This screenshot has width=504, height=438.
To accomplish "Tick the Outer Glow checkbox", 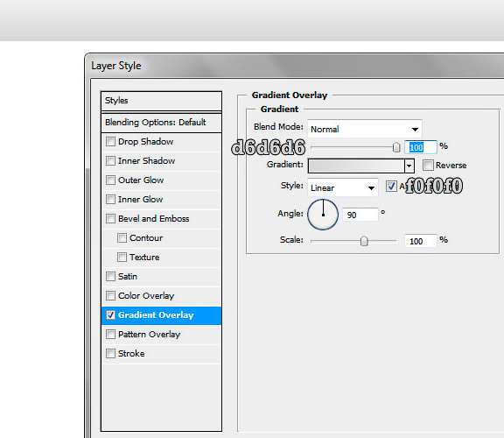I will click(x=110, y=180).
